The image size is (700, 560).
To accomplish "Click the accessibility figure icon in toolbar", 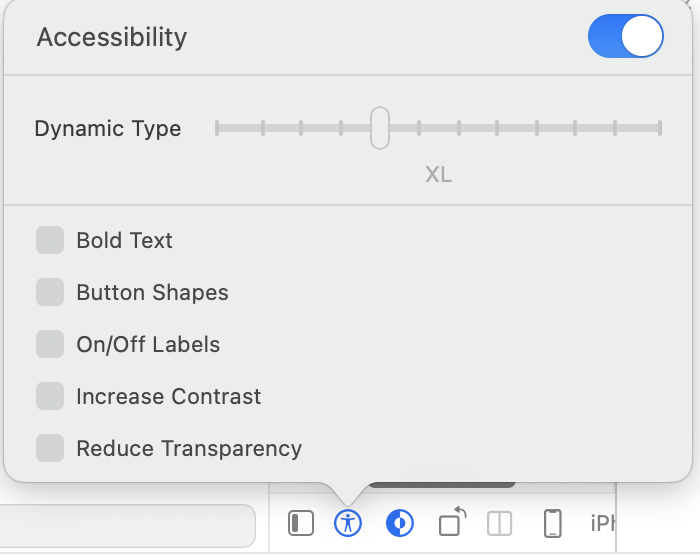I will 348,523.
